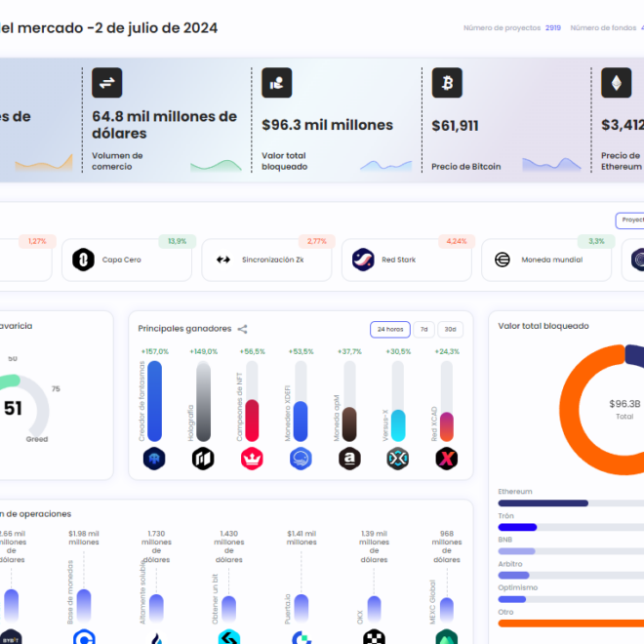Click the Creador de fantasmas gainer bar
Image resolution: width=644 pixels, height=644 pixels.
(x=154, y=400)
